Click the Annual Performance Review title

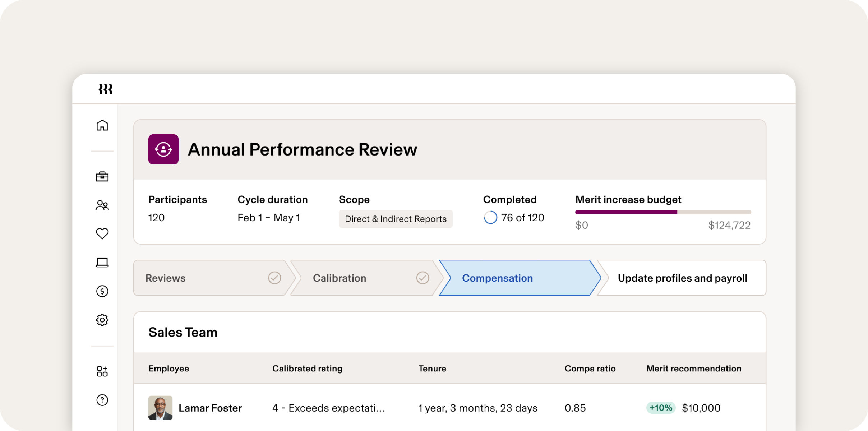(x=303, y=149)
